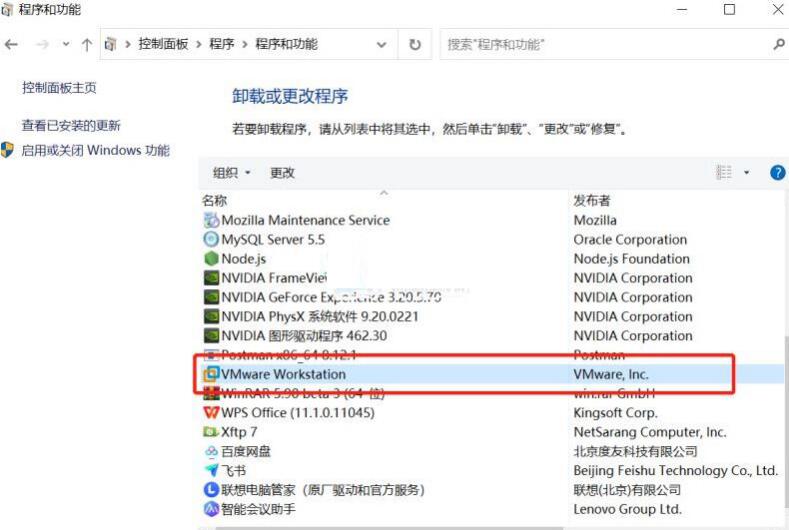
Task: Click the VMware Workstation icon
Action: tap(211, 374)
